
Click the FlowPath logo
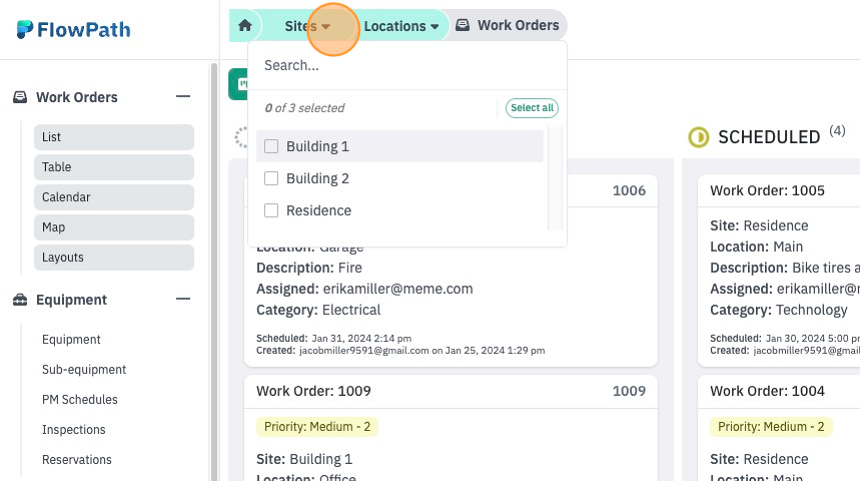tap(73, 29)
